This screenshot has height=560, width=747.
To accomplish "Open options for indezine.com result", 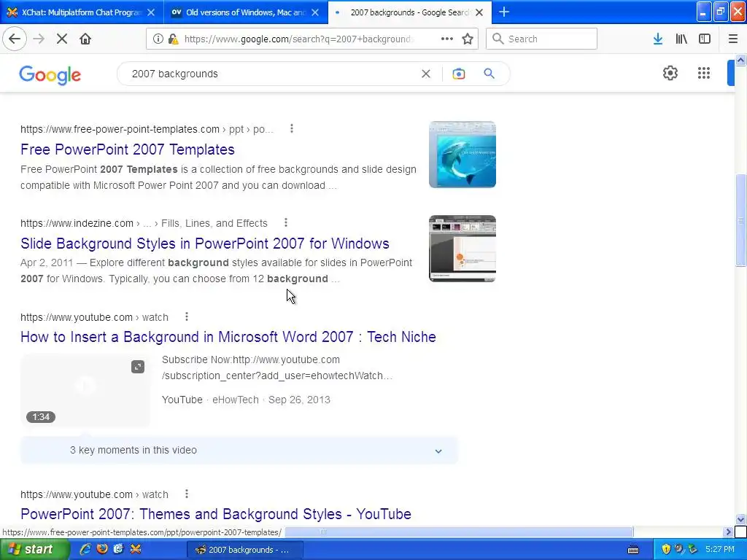I will point(286,222).
